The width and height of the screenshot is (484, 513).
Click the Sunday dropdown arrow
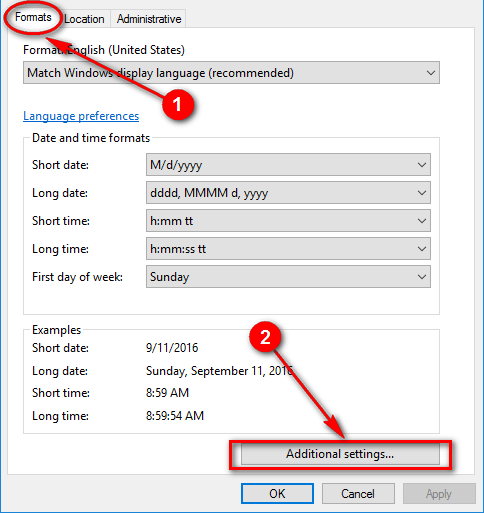point(422,277)
